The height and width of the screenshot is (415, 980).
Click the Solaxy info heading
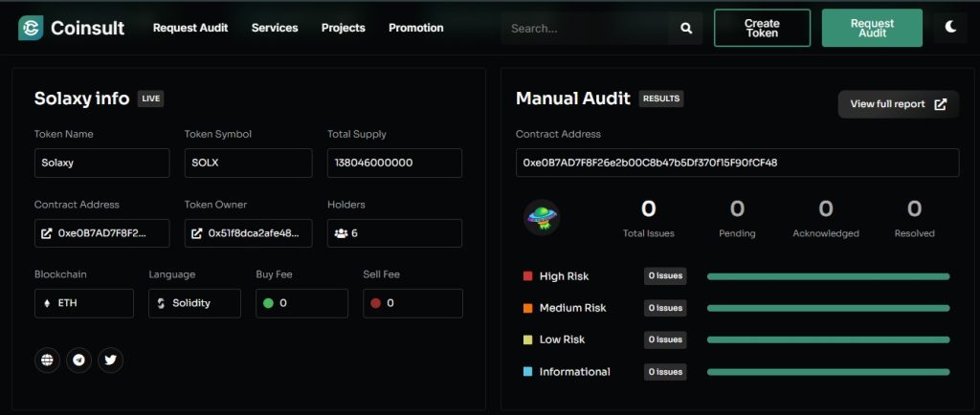82,98
